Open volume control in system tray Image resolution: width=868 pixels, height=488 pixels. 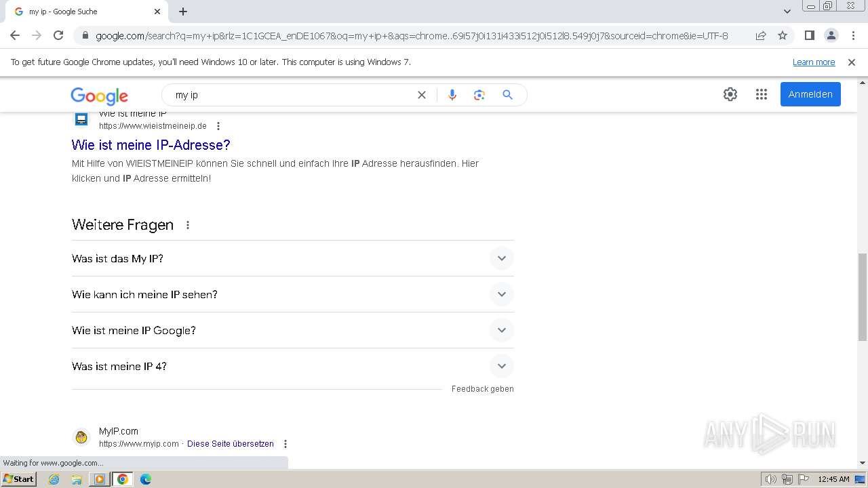coord(771,479)
